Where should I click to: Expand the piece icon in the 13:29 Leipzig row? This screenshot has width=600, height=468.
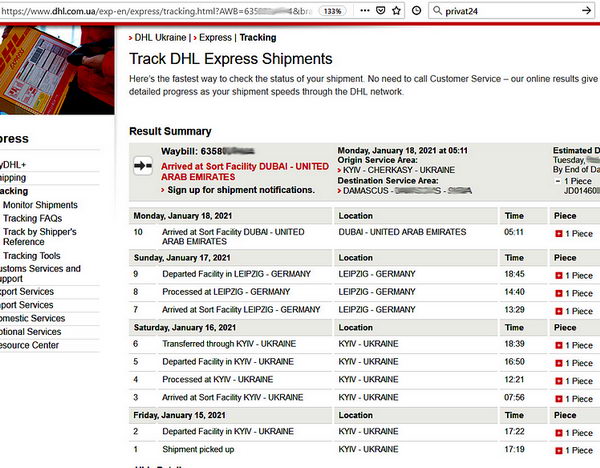558,311
